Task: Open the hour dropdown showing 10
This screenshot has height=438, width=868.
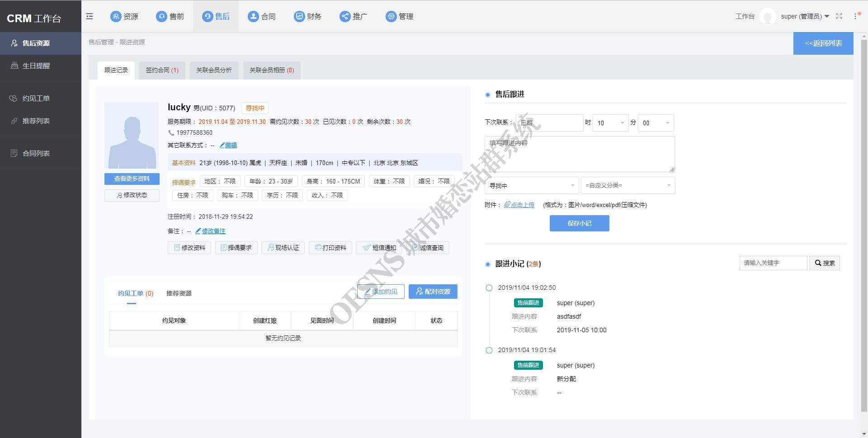Action: [x=610, y=123]
